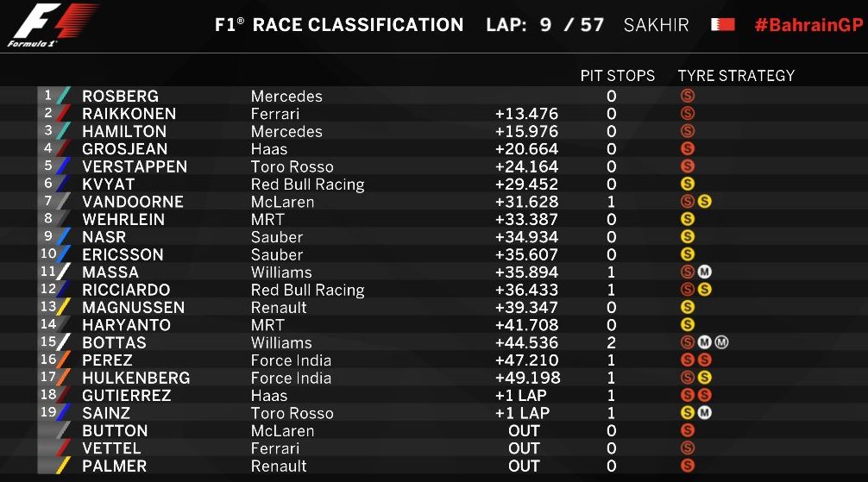868x482 pixels.
Task: Click Hulkenberg's yellow soft tyre icon
Action: point(704,378)
